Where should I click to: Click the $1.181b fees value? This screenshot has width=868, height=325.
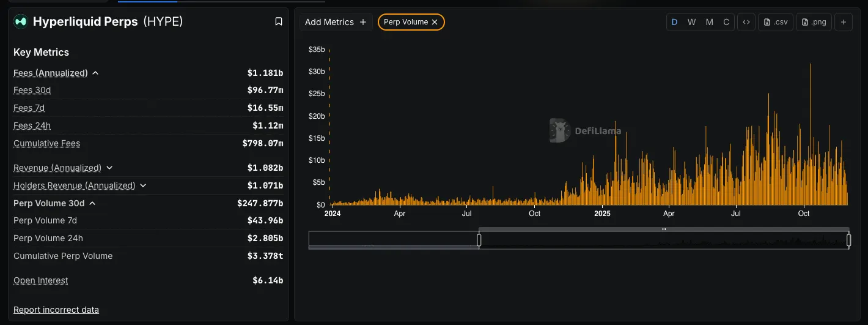pos(265,73)
